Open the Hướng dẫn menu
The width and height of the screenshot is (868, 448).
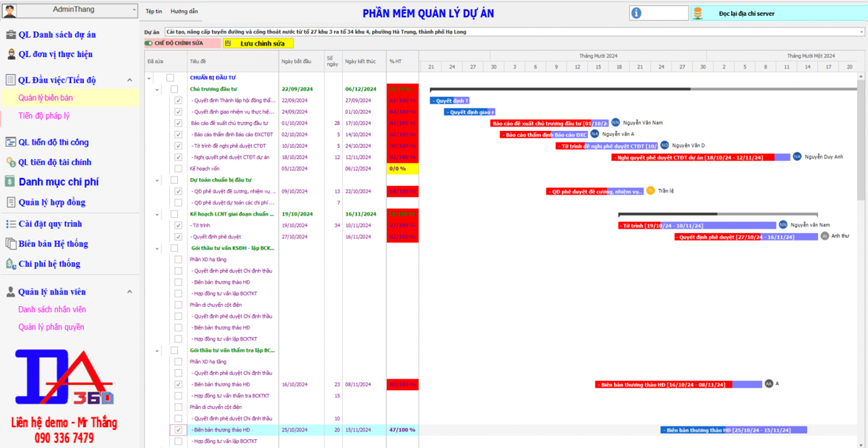[184, 12]
